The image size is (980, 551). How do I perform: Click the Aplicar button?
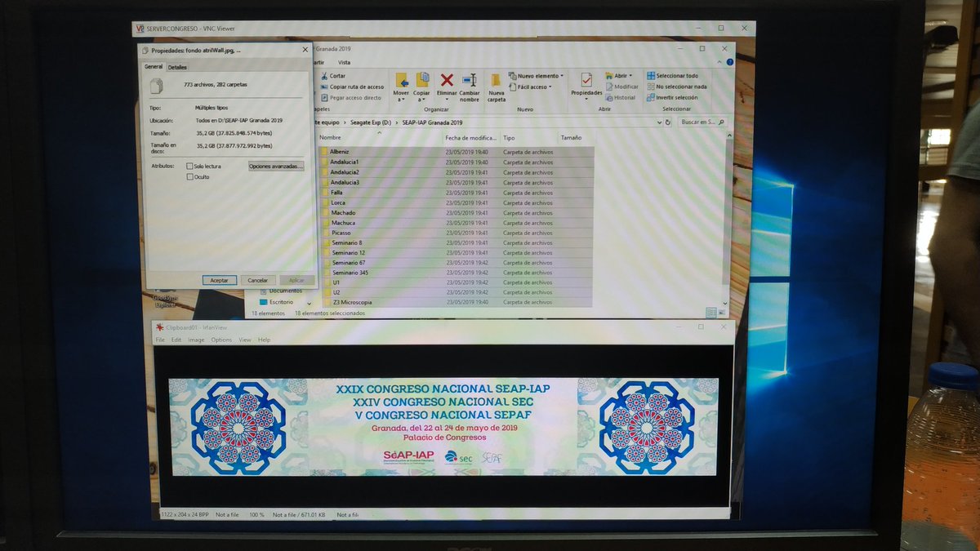pos(296,280)
